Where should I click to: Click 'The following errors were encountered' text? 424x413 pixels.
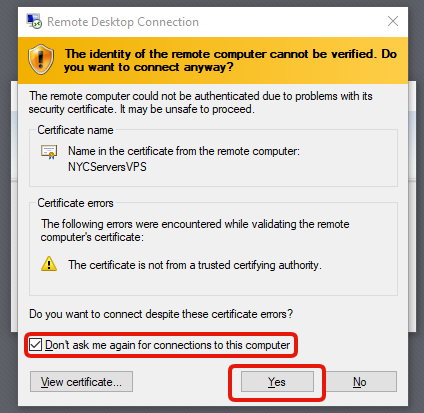point(195,230)
